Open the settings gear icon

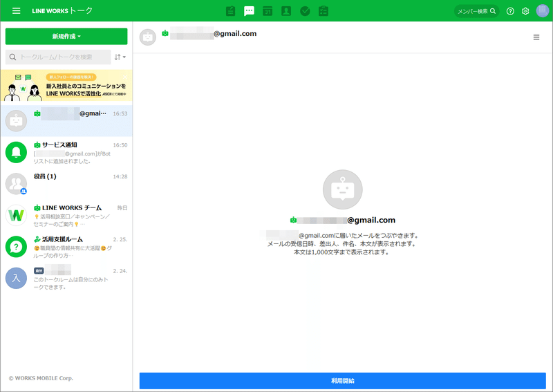click(x=525, y=11)
